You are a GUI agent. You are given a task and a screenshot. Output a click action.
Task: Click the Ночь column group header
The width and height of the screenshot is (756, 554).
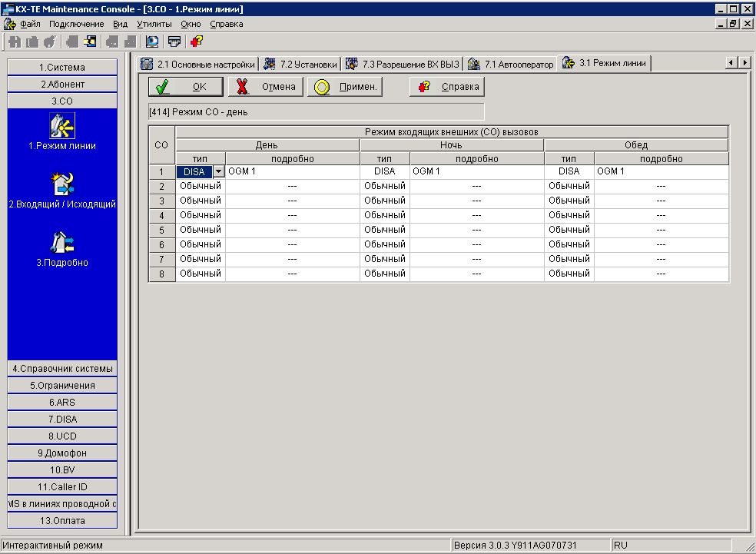pyautogui.click(x=451, y=145)
